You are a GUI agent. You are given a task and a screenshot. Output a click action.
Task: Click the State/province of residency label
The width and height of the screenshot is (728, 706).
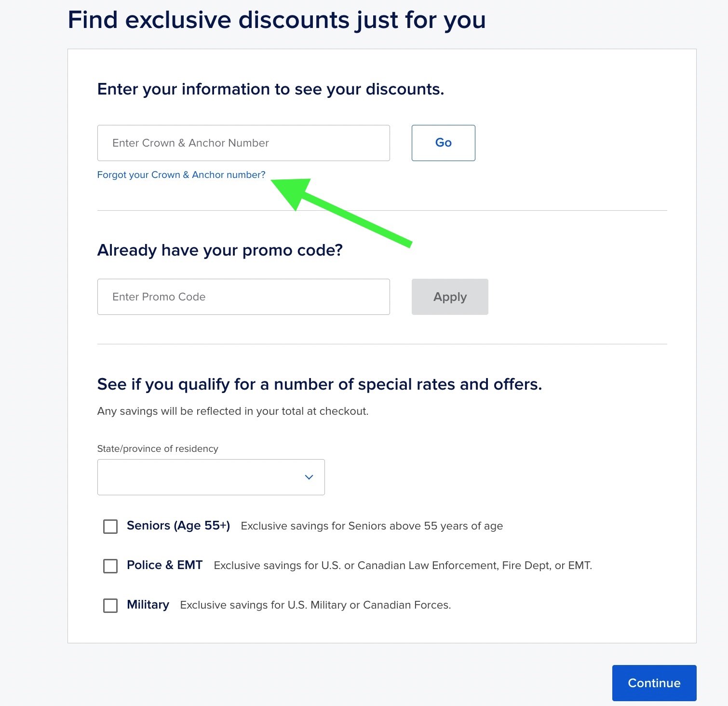click(158, 448)
